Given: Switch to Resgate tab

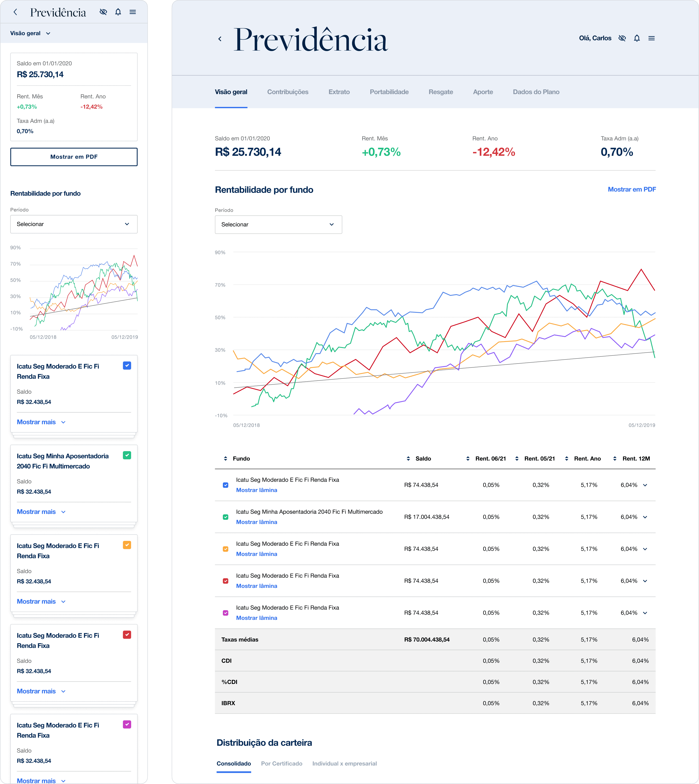Looking at the screenshot, I should pos(441,92).
